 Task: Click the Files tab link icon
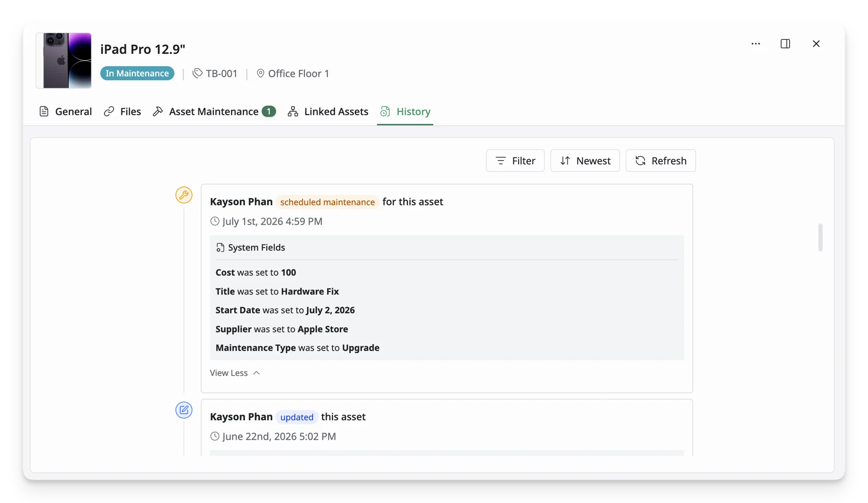pyautogui.click(x=109, y=111)
